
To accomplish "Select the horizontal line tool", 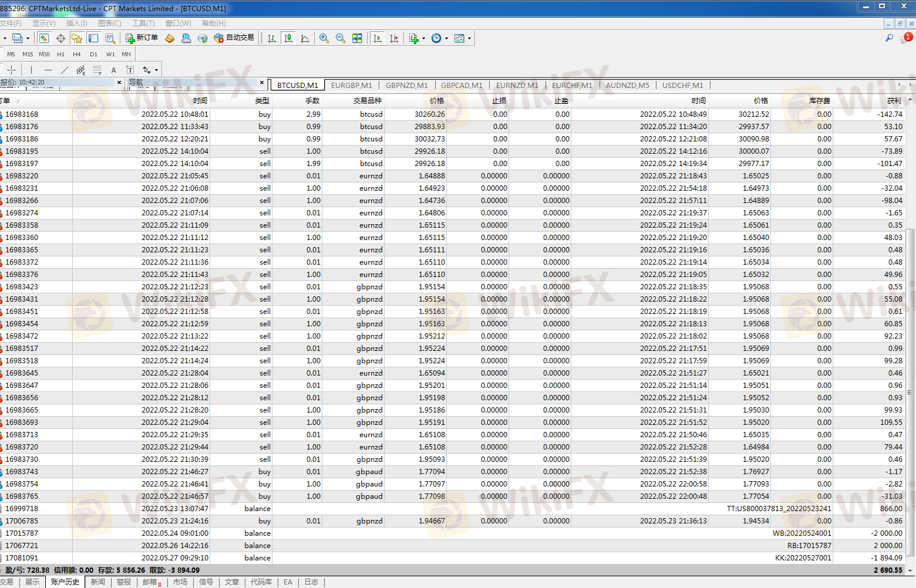I will (x=48, y=70).
